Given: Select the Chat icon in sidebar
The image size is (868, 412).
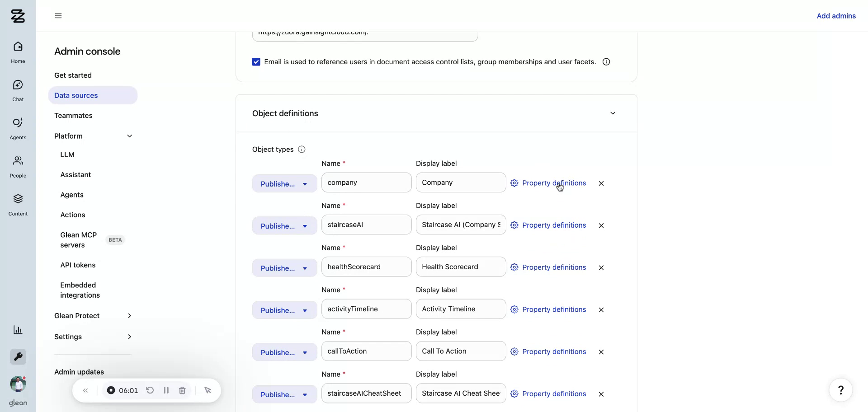Looking at the screenshot, I should [18, 89].
